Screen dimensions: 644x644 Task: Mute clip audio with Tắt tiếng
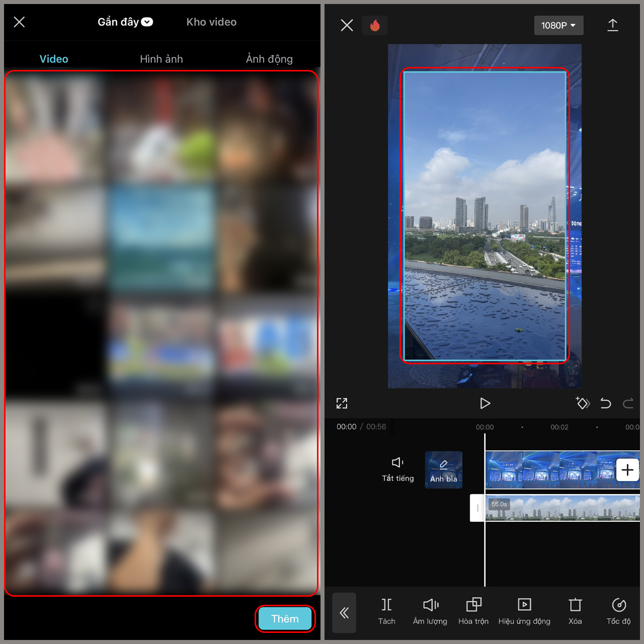pyautogui.click(x=397, y=469)
